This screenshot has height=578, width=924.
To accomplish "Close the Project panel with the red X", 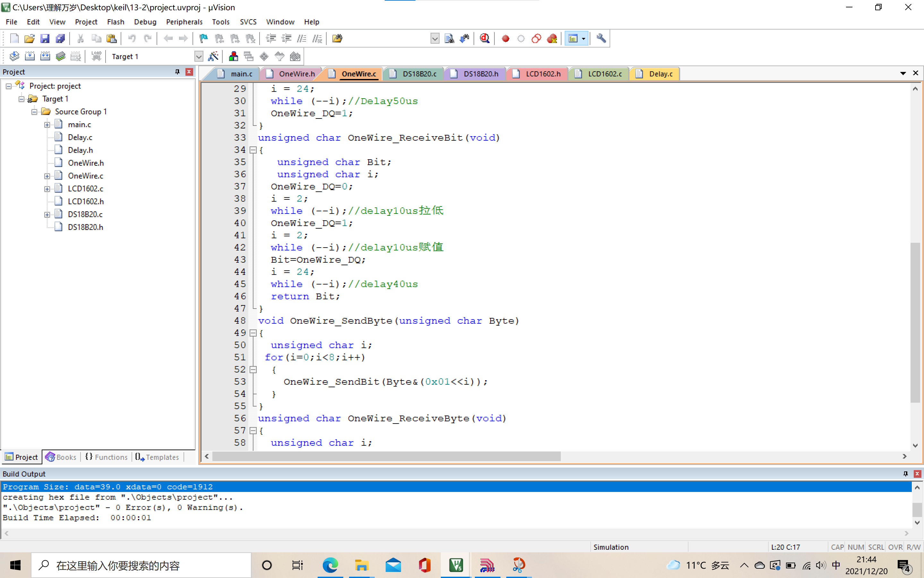I will pos(189,72).
